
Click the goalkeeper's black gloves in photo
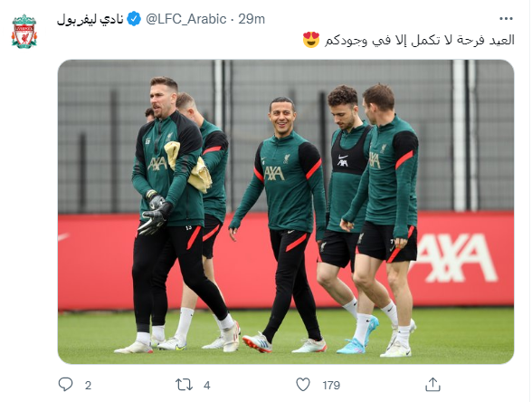pos(156,214)
